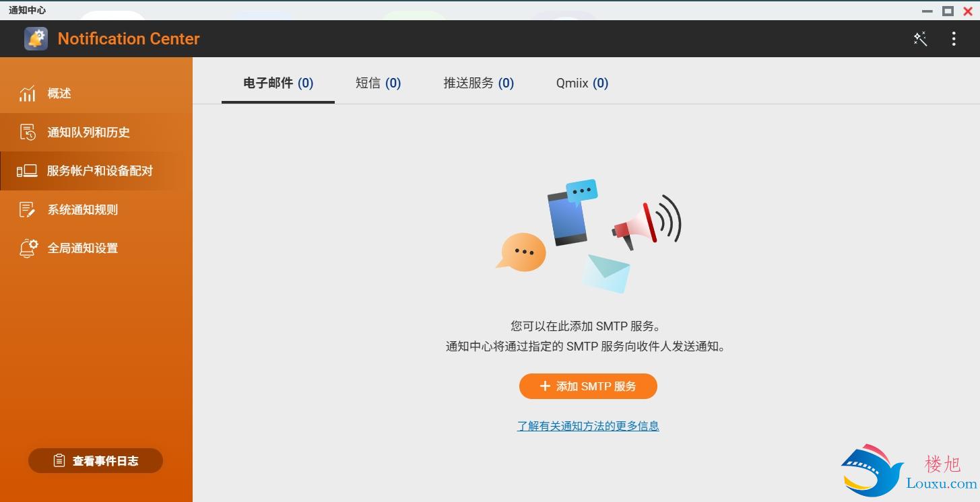Switch to the 短信 (0) tab
The width and height of the screenshot is (980, 502).
pos(378,83)
